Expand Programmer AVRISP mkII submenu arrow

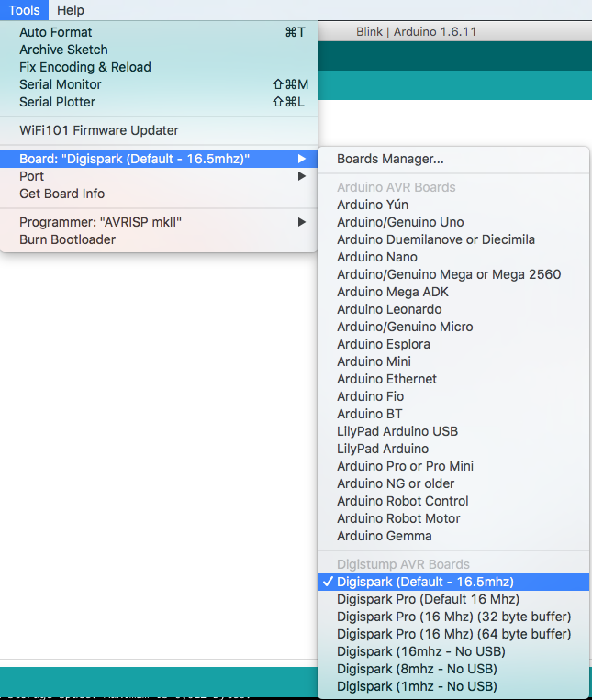click(x=302, y=222)
